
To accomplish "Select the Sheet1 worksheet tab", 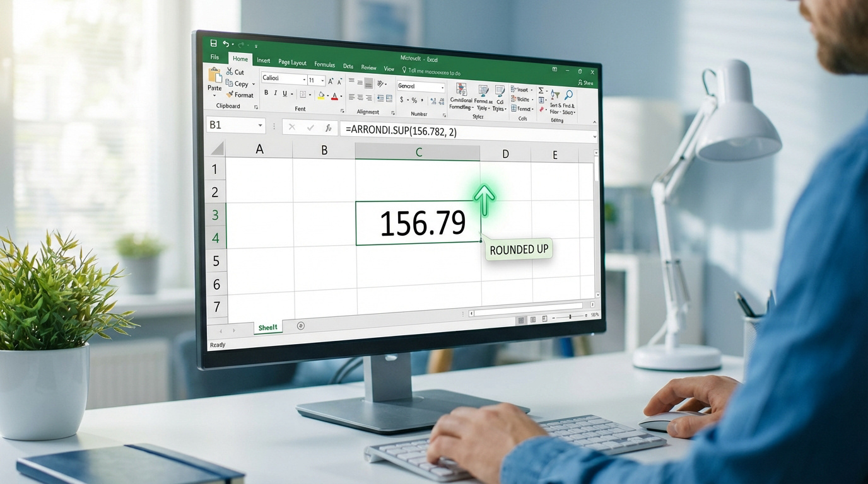I will (267, 327).
